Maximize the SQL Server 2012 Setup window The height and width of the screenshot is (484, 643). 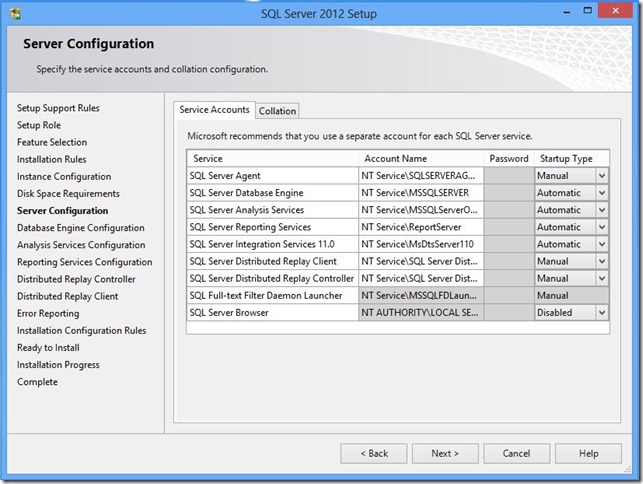click(x=588, y=11)
